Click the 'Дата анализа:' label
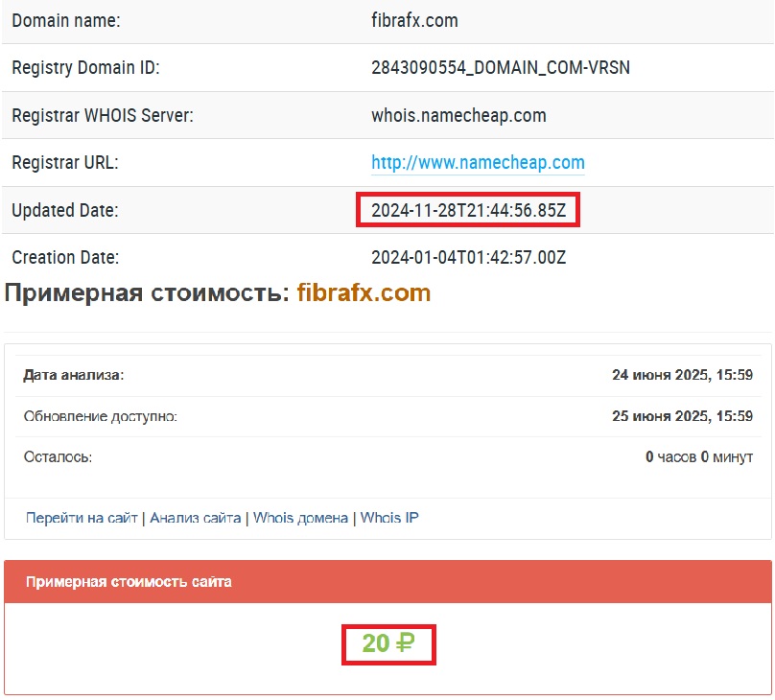775x700 pixels. click(x=74, y=375)
